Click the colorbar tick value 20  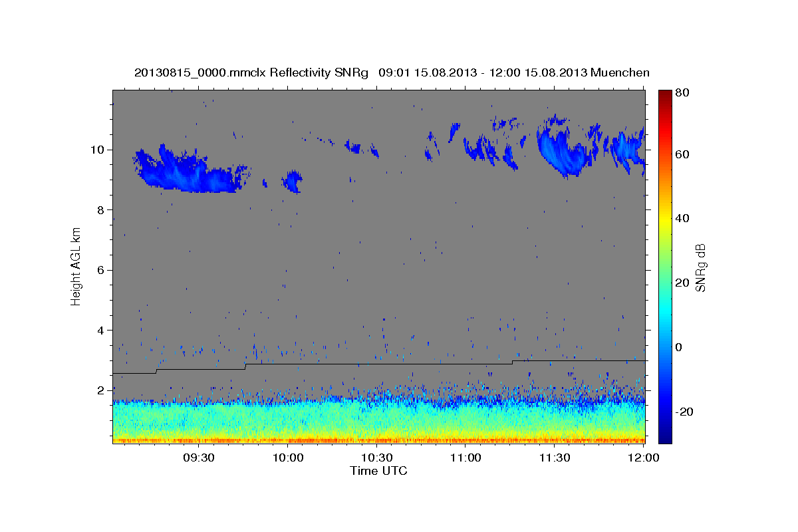(x=684, y=283)
